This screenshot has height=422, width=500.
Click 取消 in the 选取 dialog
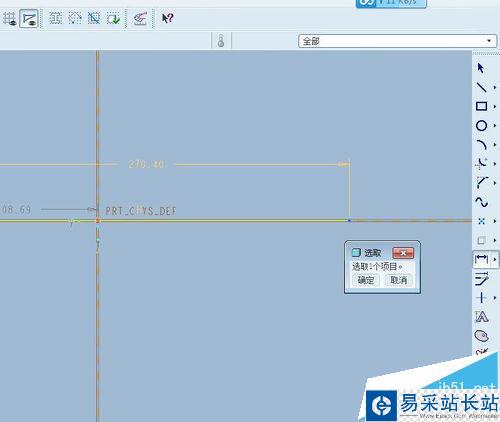pos(399,280)
